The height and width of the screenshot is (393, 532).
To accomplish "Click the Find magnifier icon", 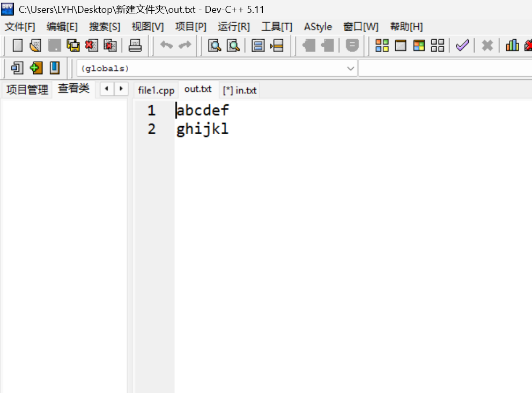I will point(215,45).
